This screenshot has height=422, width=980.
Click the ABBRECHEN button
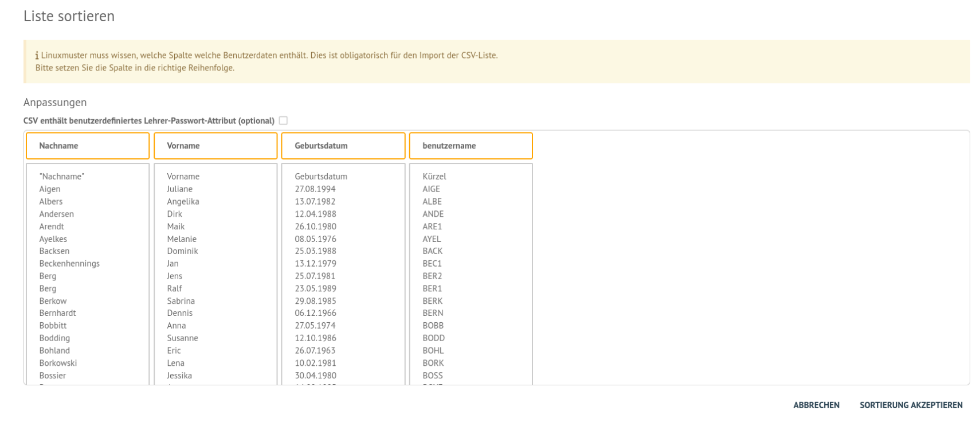click(x=816, y=405)
